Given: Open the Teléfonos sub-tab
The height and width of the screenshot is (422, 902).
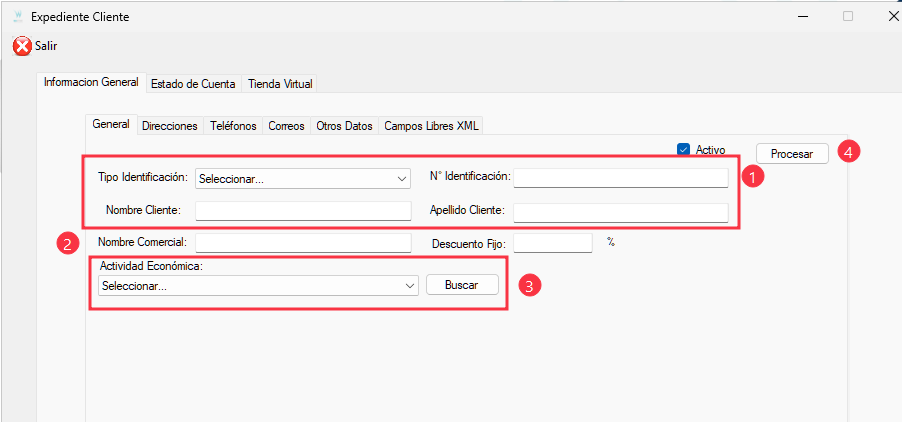Looking at the screenshot, I should (233, 126).
